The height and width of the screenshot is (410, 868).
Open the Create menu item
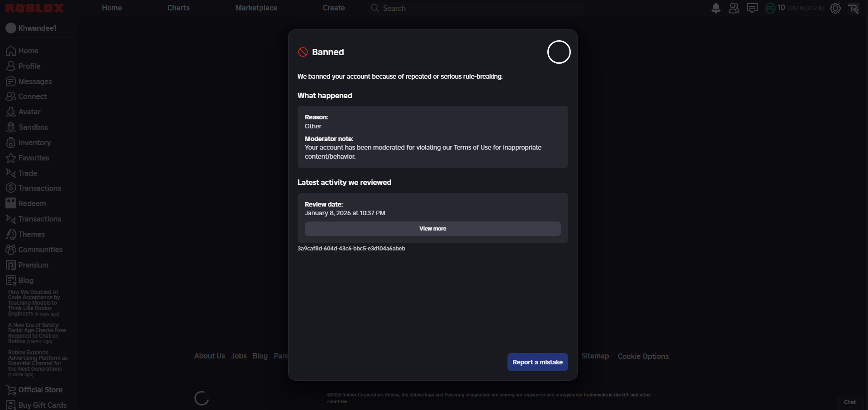click(333, 8)
